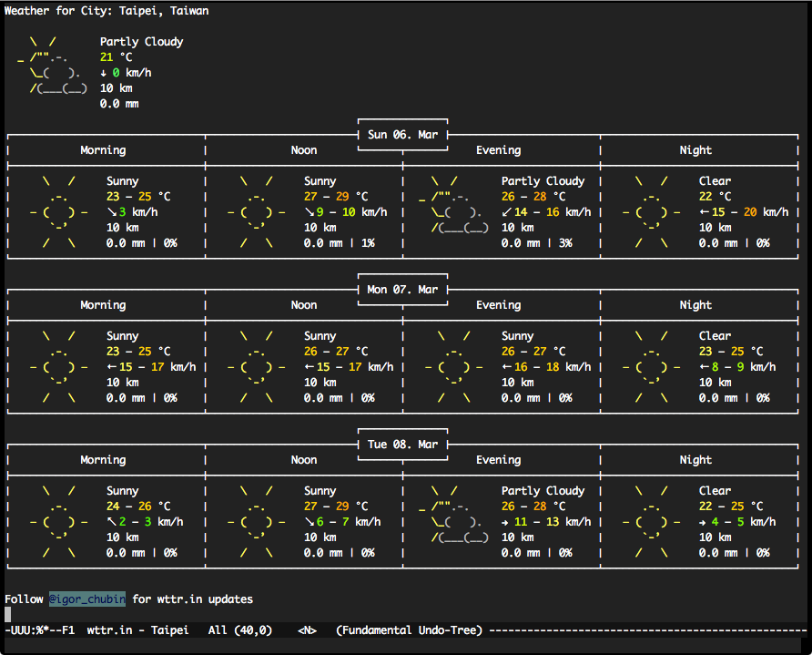Click the Sunday morning sun icon

(59, 212)
